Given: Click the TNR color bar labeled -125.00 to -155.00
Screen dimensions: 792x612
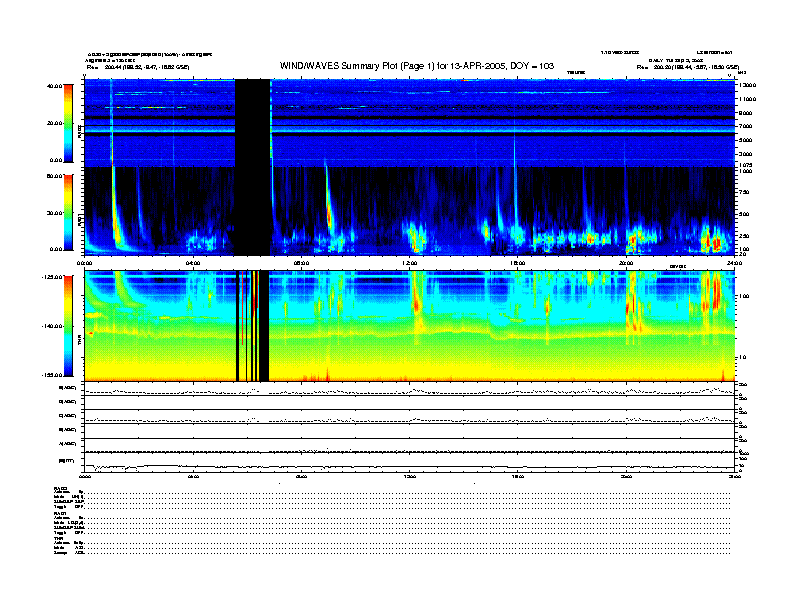Looking at the screenshot, I should [68, 326].
